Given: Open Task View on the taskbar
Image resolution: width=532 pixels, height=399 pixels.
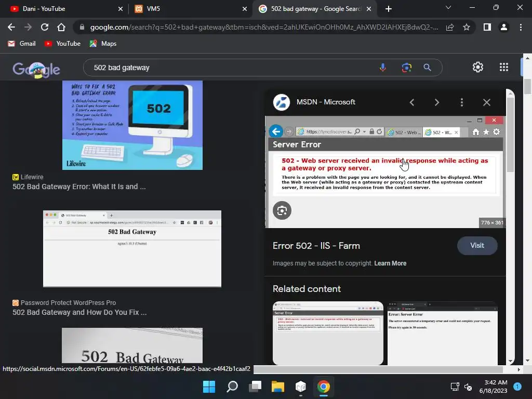Looking at the screenshot, I should [255, 387].
